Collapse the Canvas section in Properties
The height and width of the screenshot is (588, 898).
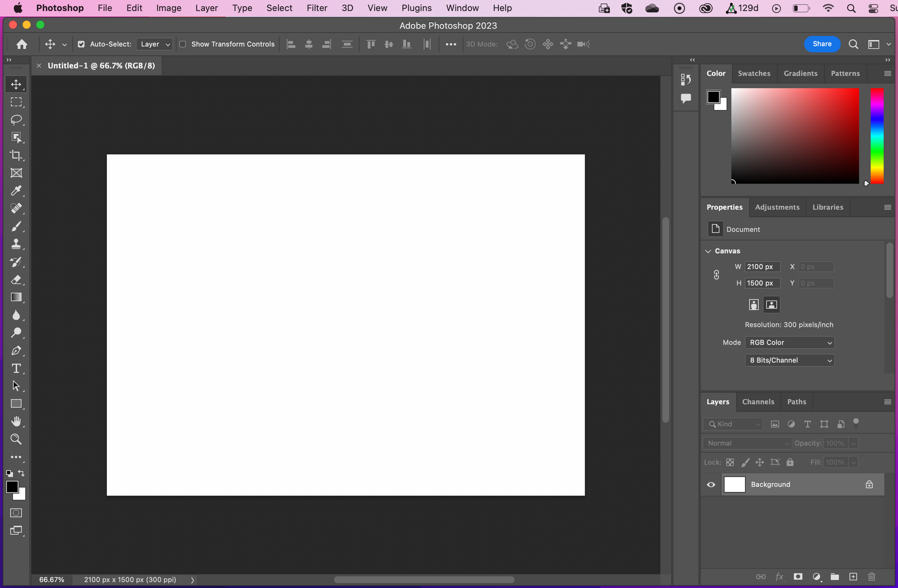[x=708, y=251]
